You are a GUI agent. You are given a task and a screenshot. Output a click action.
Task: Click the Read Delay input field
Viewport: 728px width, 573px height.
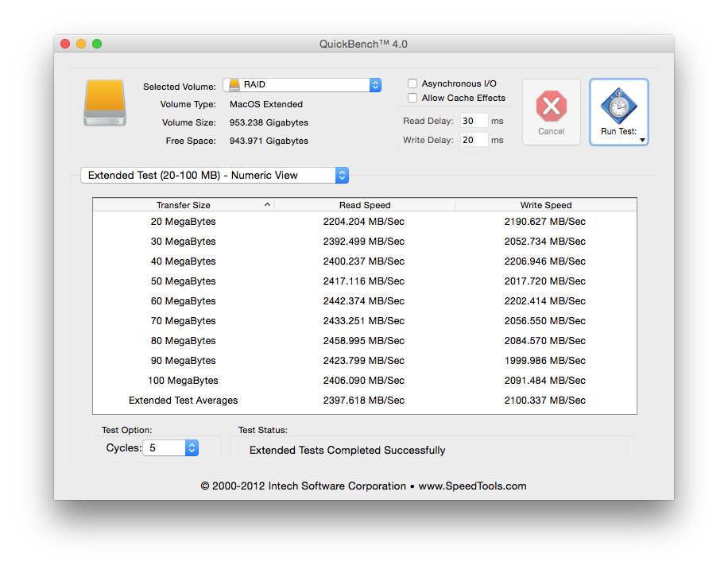474,121
